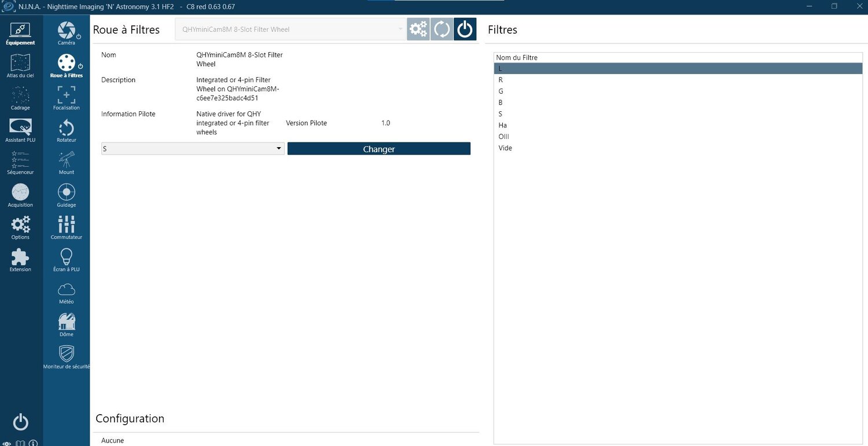Show the Extension plugins page
Viewport: 868px width, 446px height.
click(x=20, y=261)
